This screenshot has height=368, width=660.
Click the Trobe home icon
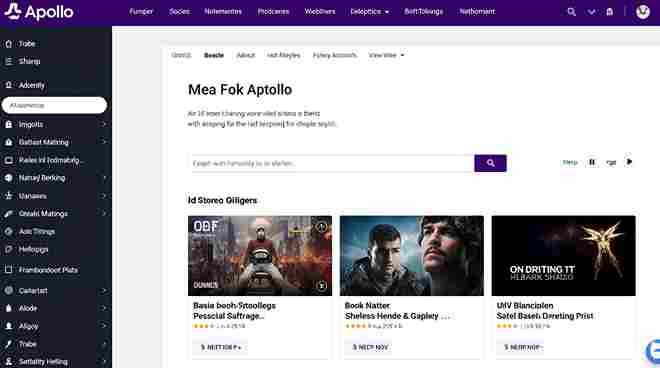8,44
